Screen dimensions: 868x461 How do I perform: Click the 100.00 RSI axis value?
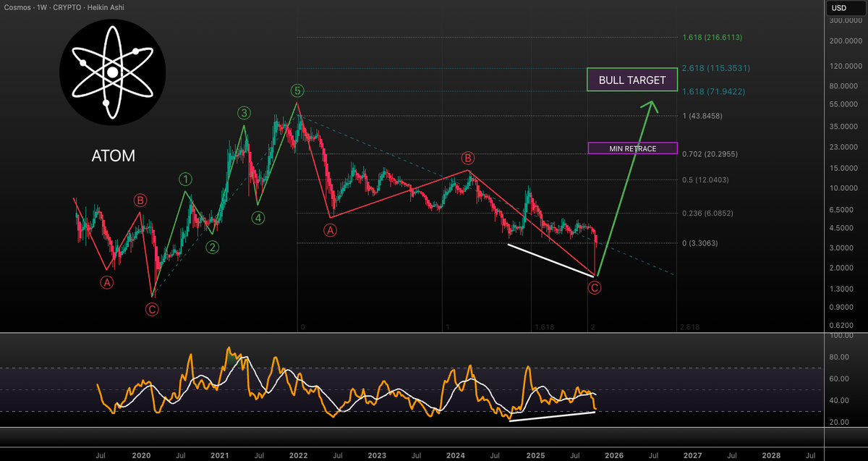click(x=843, y=336)
